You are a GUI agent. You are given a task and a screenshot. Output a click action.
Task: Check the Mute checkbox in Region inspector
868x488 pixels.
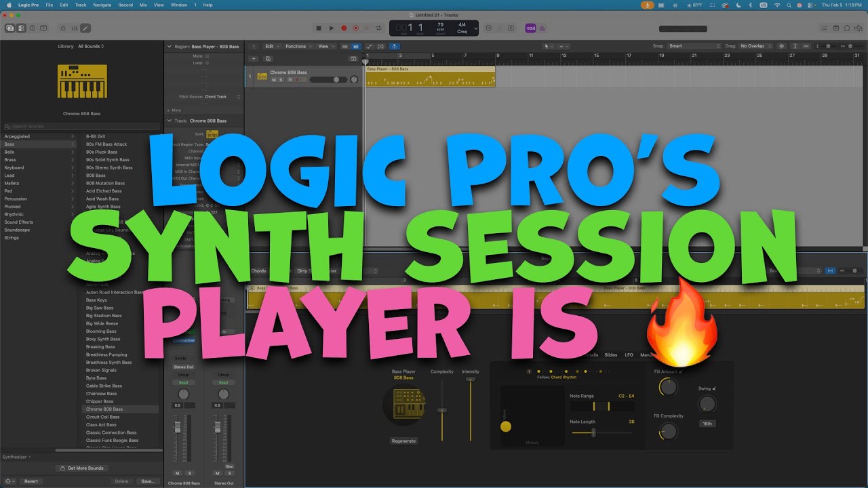coord(208,56)
